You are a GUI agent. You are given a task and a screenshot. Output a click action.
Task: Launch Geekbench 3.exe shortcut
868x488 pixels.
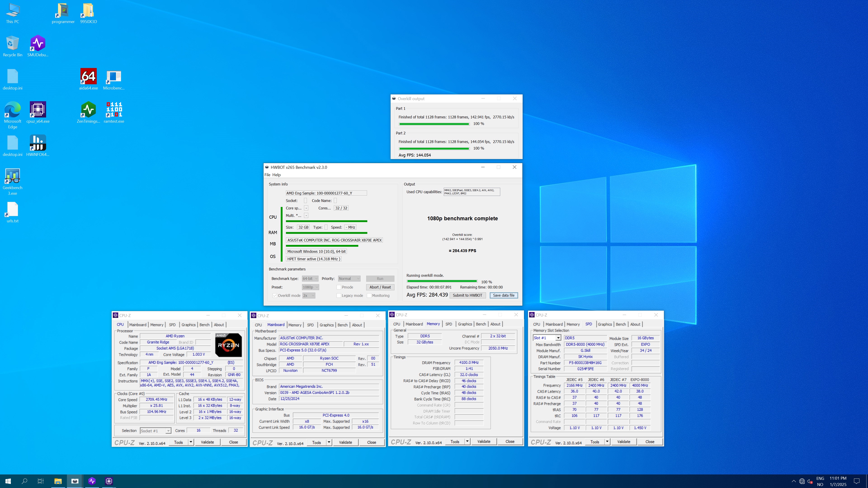coord(12,182)
